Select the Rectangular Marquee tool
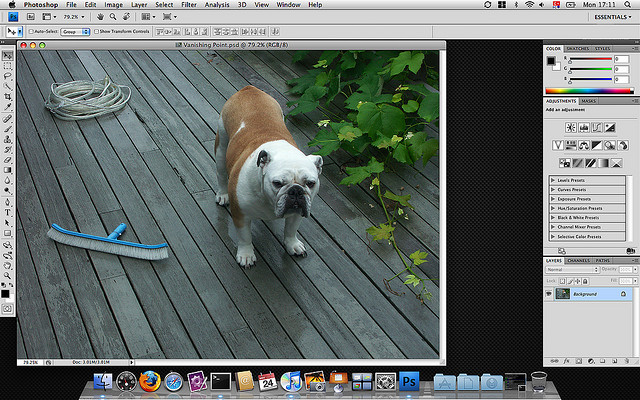 click(7, 66)
